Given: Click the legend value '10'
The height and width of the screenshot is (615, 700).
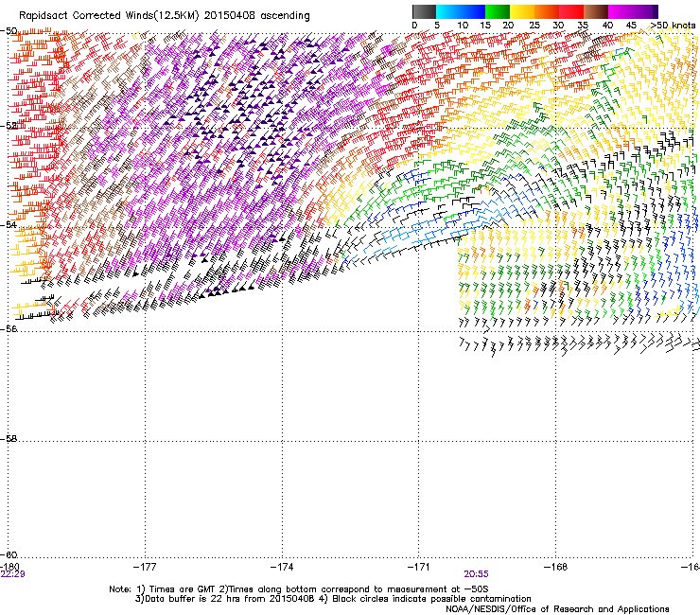Looking at the screenshot, I should pos(463,26).
